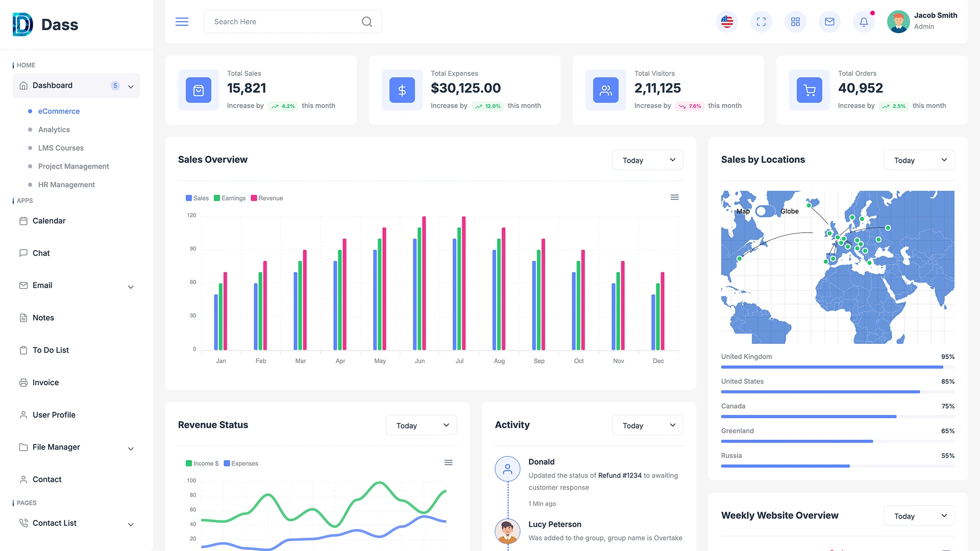Image resolution: width=980 pixels, height=551 pixels.
Task: Click the US flag language icon
Action: pyautogui.click(x=727, y=21)
